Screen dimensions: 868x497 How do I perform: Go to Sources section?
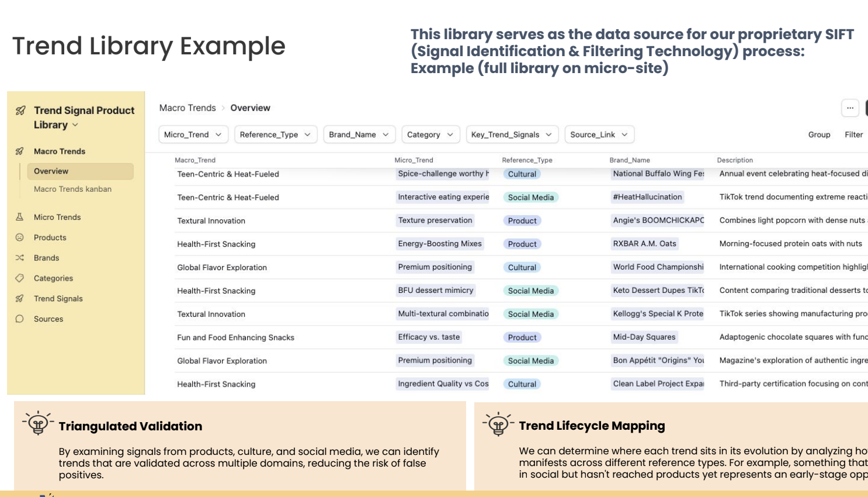tap(48, 319)
